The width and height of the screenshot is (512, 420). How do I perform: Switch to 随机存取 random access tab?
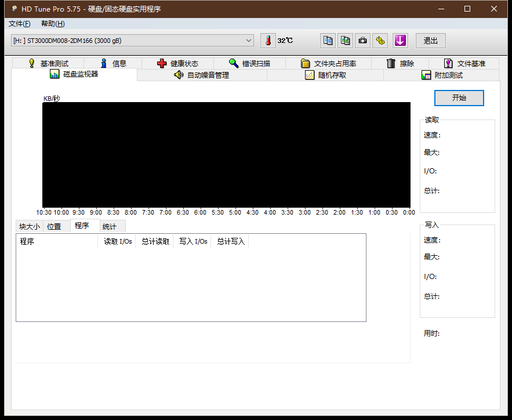pyautogui.click(x=325, y=75)
